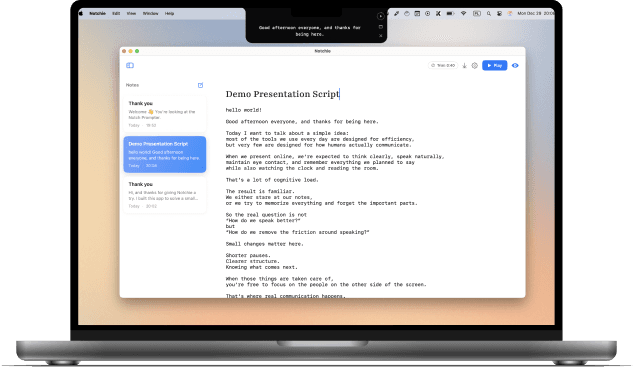Screen dimensions: 633x367
Task: Toggle the eye visibility icon in toolbar
Action: [515, 65]
